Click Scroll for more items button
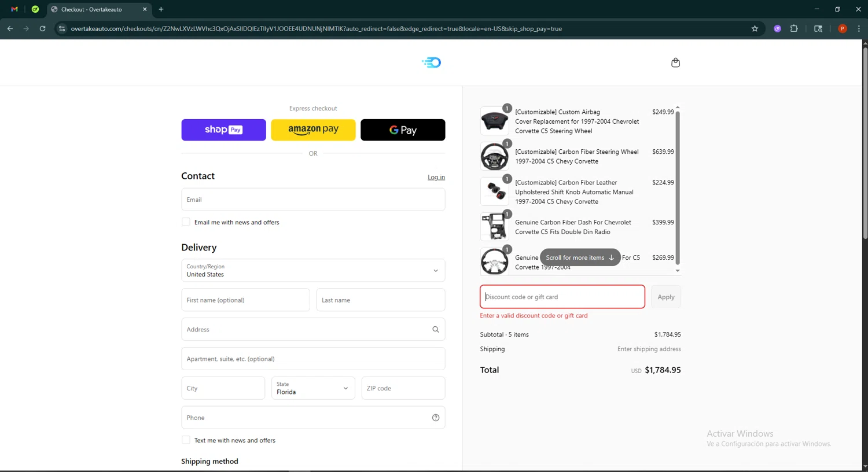 pyautogui.click(x=580, y=257)
